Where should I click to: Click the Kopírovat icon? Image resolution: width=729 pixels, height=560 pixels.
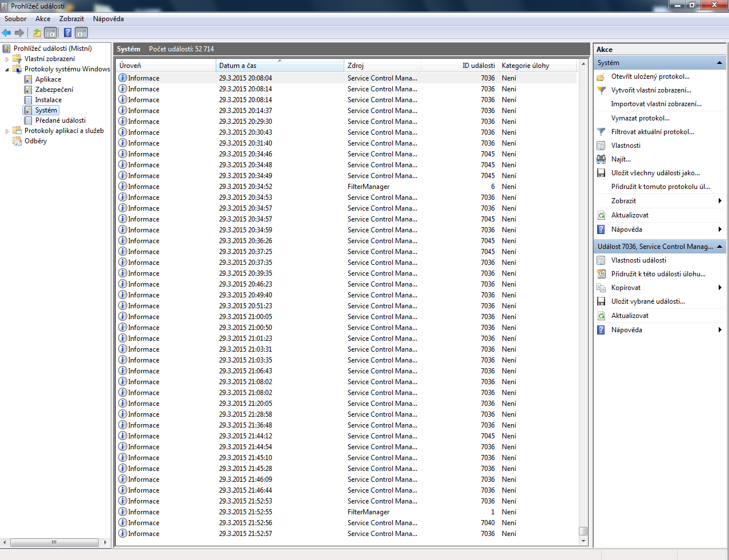601,288
